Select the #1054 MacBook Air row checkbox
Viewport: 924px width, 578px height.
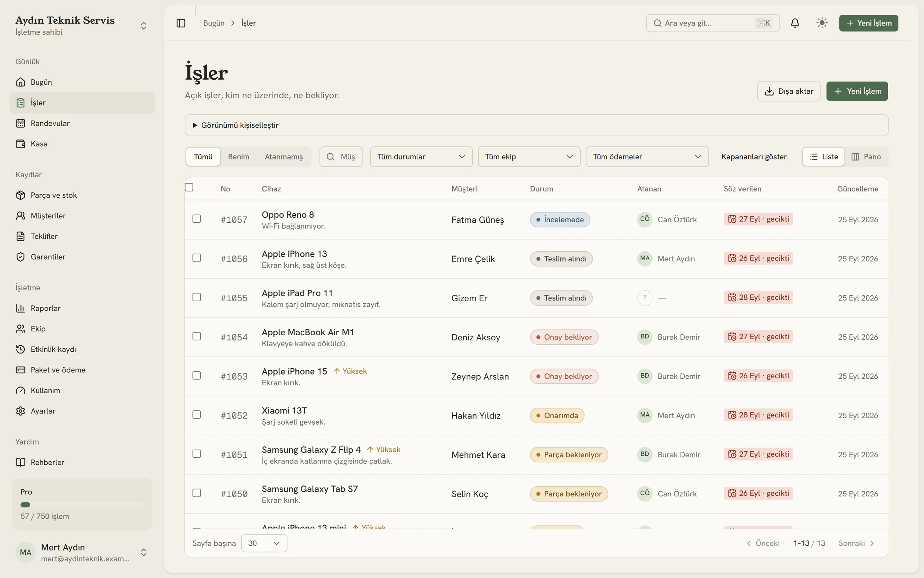(x=197, y=336)
